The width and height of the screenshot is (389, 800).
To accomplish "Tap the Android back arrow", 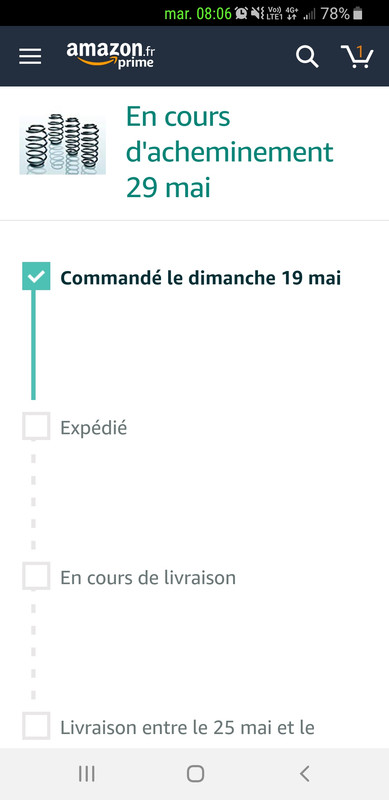I will 304,774.
